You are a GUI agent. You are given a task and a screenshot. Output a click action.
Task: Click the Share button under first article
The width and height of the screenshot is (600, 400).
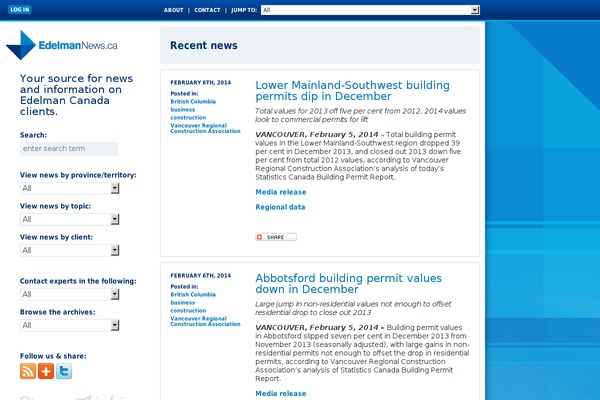(276, 237)
